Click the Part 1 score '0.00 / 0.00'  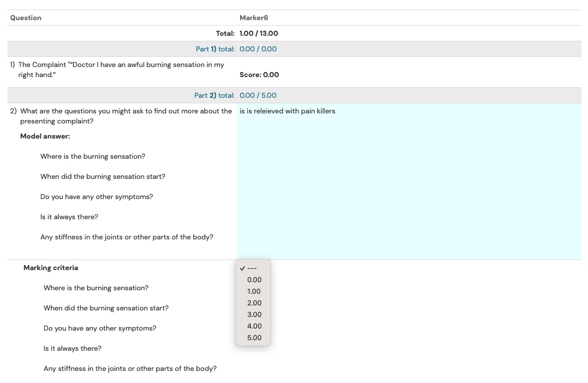pyautogui.click(x=258, y=49)
